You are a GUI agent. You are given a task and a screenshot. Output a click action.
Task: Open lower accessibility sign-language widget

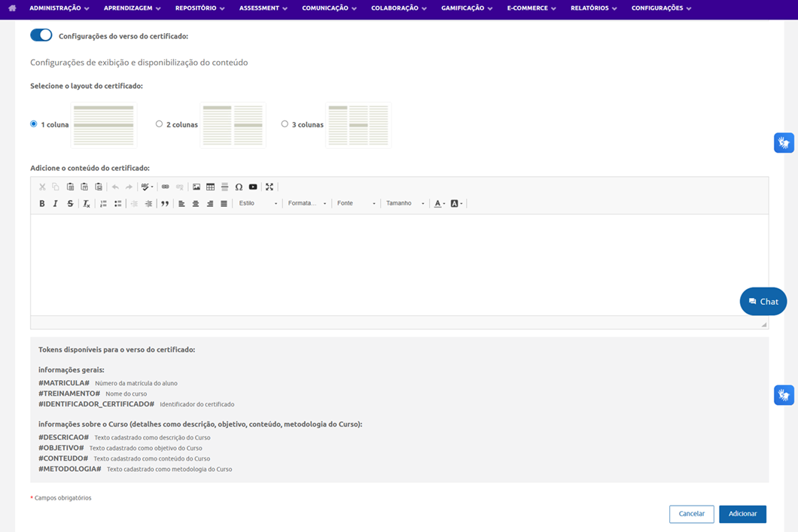[x=784, y=395]
